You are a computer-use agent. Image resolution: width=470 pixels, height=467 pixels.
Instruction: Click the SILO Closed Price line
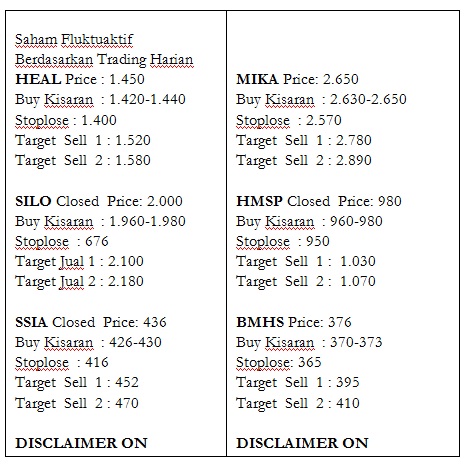coord(99,201)
